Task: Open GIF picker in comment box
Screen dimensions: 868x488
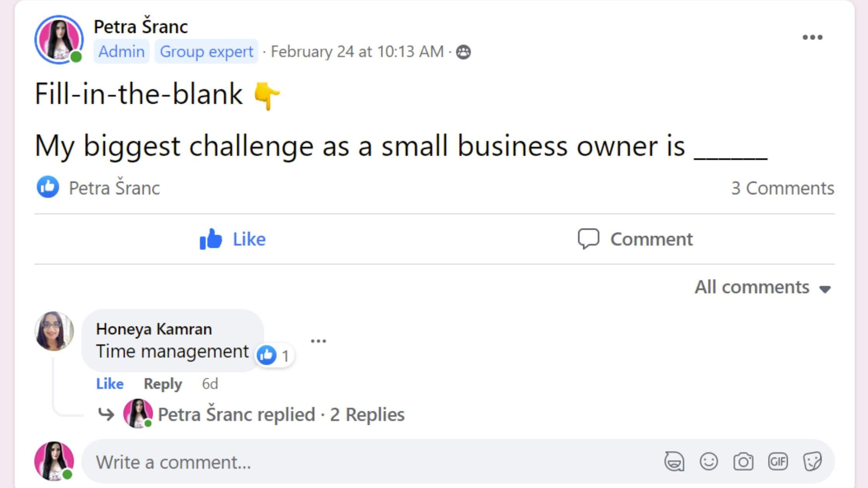Action: [x=778, y=462]
